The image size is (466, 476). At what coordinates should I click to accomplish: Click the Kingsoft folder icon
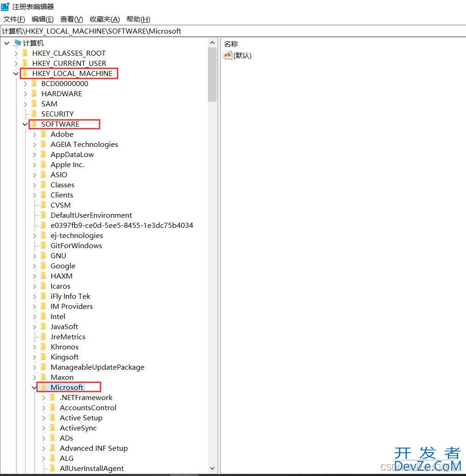43,357
